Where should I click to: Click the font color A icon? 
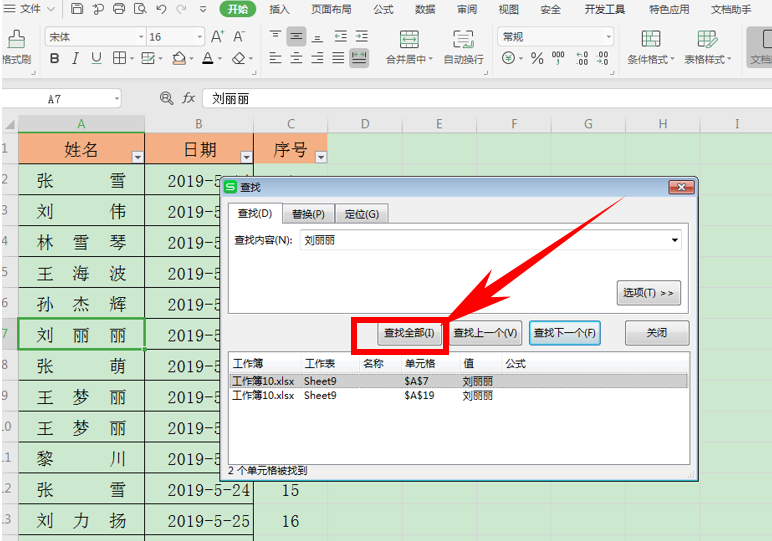[208, 59]
